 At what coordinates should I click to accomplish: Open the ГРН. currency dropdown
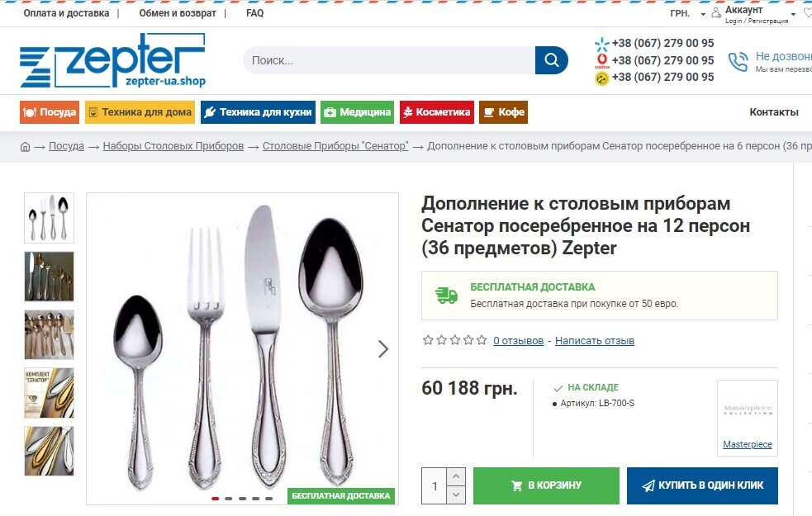pyautogui.click(x=688, y=13)
